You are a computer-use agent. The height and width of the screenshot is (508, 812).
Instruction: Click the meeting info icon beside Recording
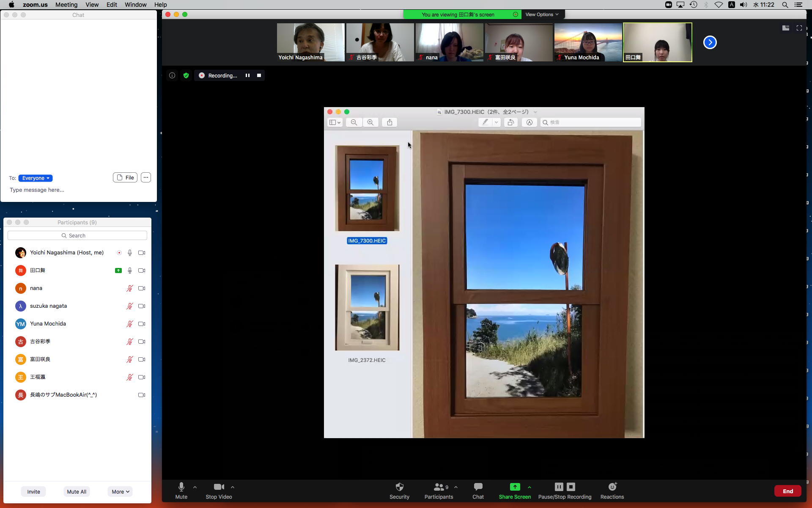pos(172,75)
